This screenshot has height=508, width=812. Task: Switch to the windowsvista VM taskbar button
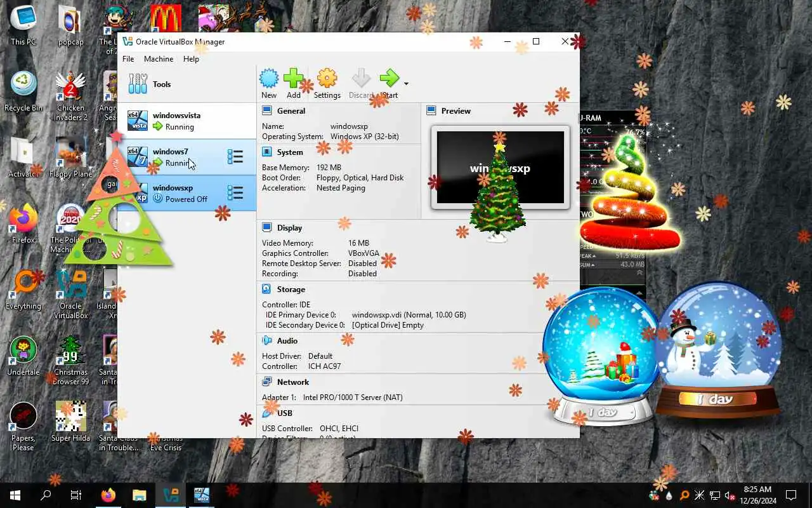[x=201, y=495]
